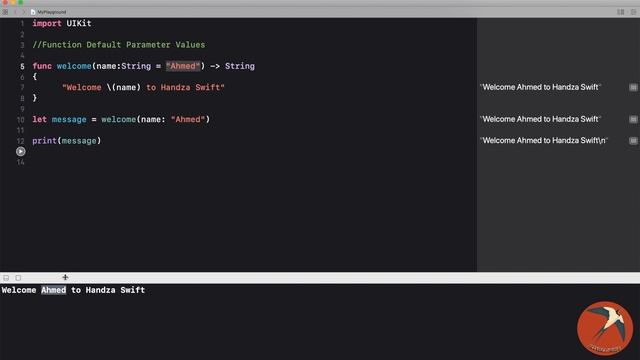
Task: Toggle debug area with first bottom-bar icon
Action: tap(6, 278)
